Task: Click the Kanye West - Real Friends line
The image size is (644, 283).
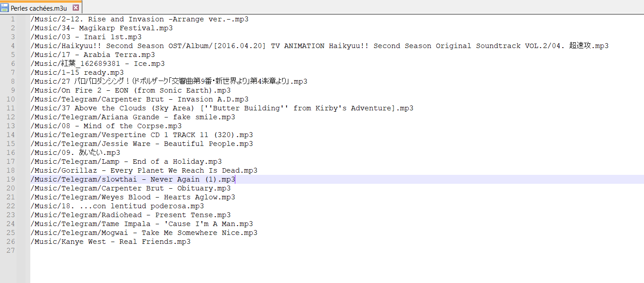Action: pos(111,242)
